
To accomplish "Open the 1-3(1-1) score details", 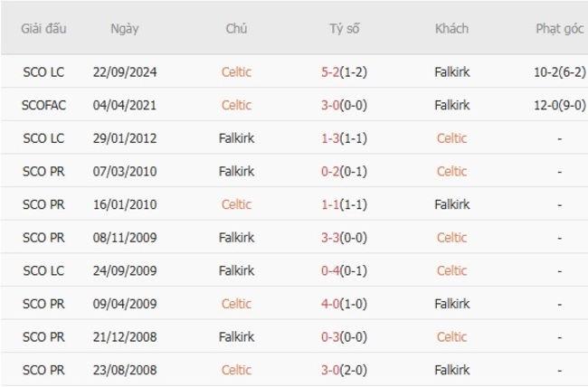I will pos(344,138).
